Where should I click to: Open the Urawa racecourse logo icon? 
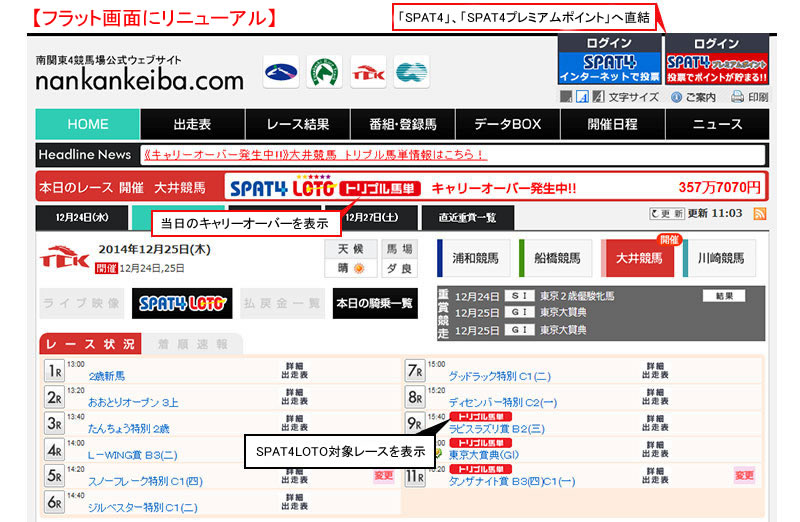point(281,72)
